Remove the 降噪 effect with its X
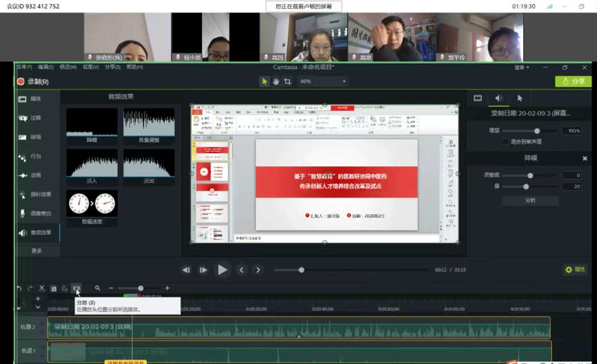Viewport: 597px width, 364px height. point(585,159)
